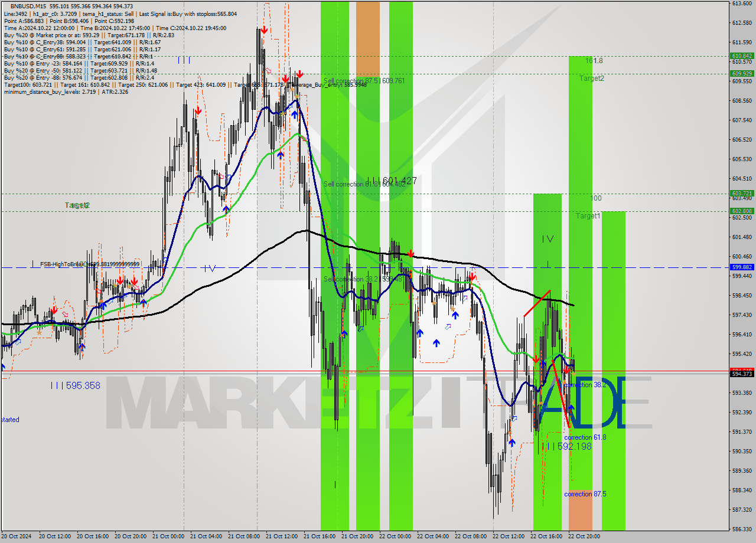Click the black 'I V' wave label
Viewport: 756px width, 543px height.
pyautogui.click(x=548, y=239)
